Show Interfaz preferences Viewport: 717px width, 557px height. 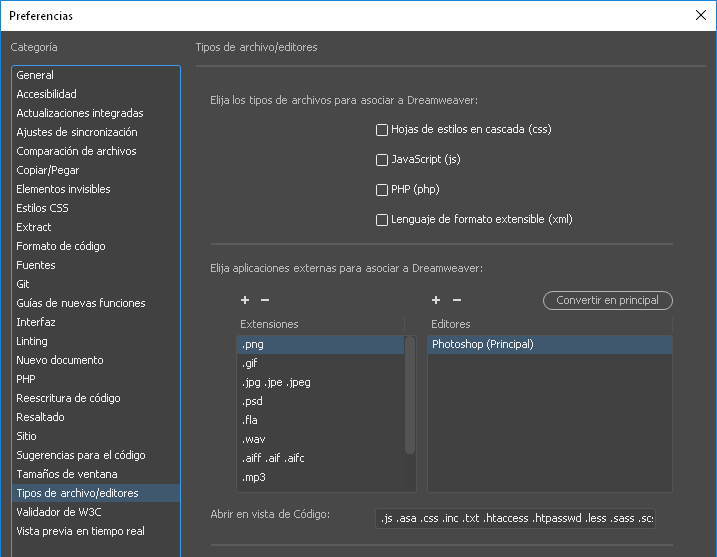pos(96,322)
